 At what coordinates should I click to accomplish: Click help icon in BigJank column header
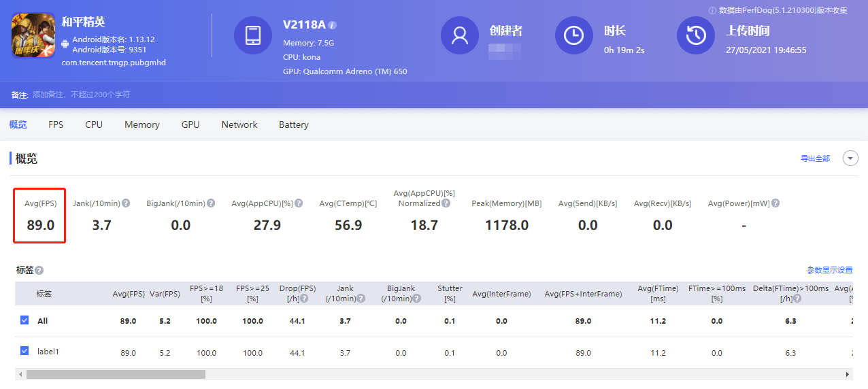coord(417,299)
